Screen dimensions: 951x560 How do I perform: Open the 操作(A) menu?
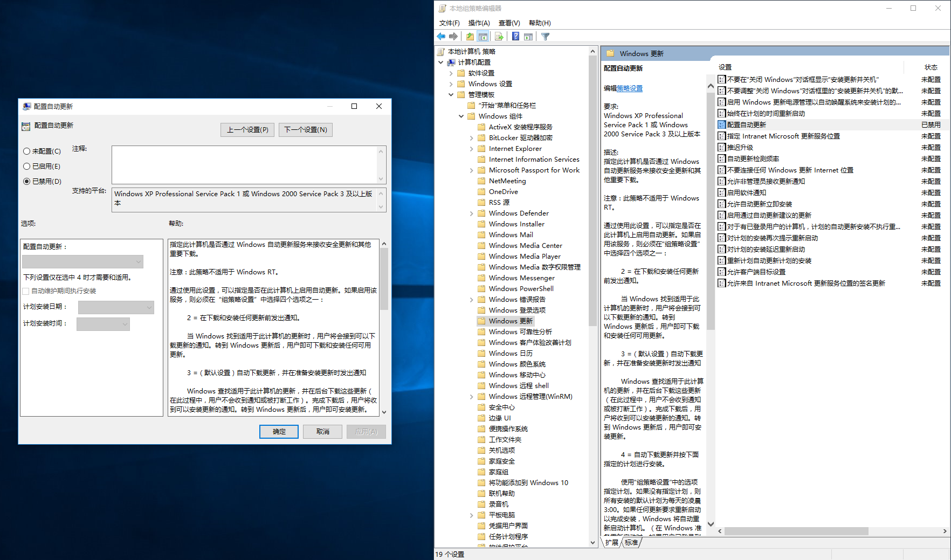(479, 23)
